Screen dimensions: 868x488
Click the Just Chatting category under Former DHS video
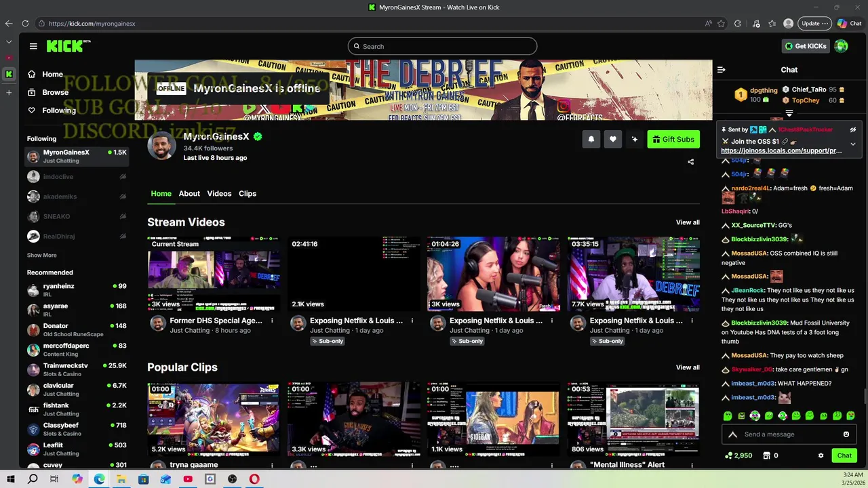(x=189, y=331)
